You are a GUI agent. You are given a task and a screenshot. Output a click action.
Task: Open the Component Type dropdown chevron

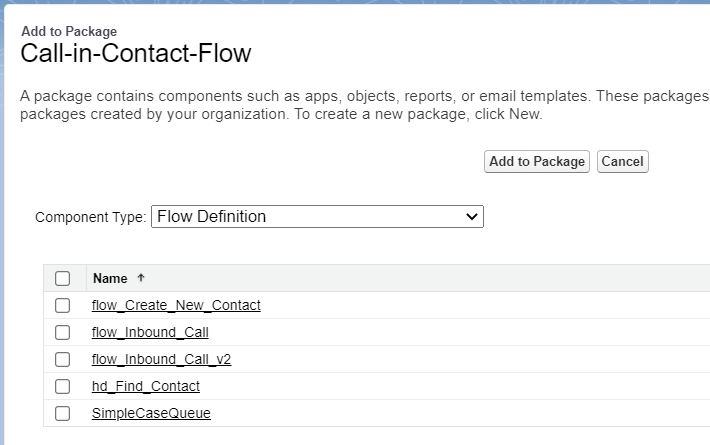(472, 217)
